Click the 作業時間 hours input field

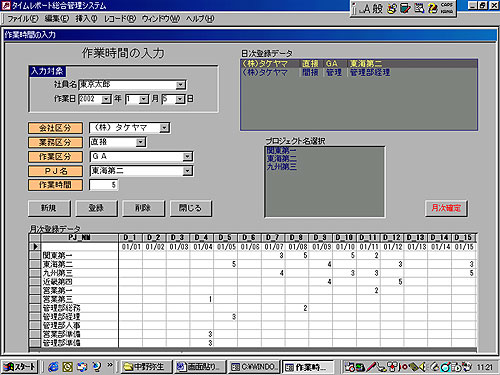104,185
